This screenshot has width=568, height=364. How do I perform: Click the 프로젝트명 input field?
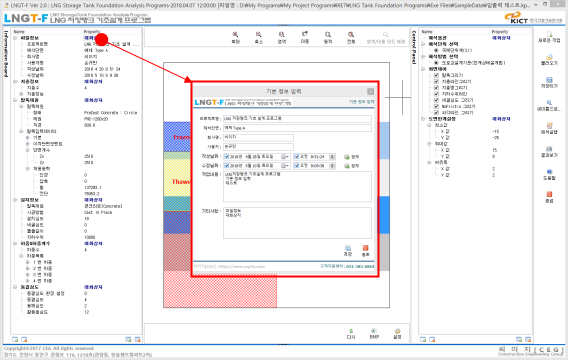coord(297,119)
